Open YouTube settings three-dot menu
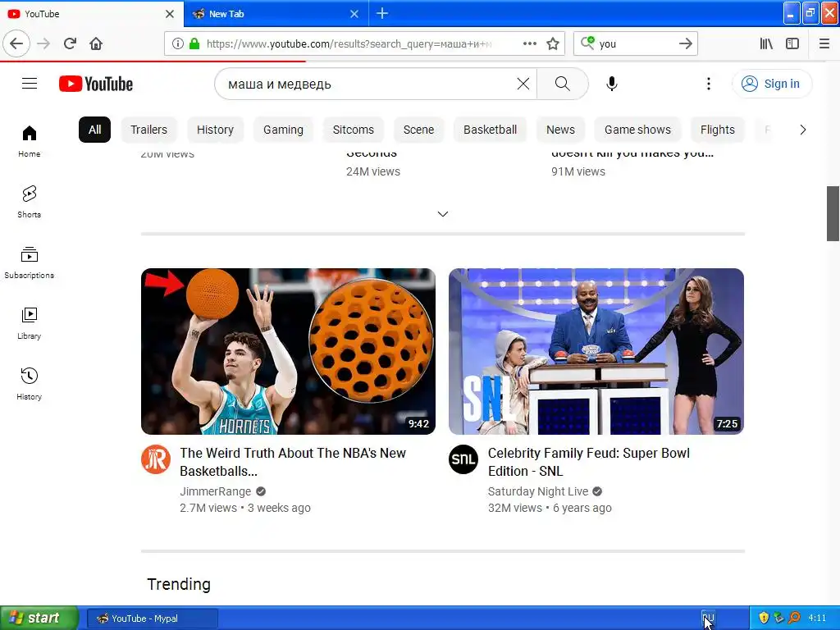The height and width of the screenshot is (630, 840). tap(708, 84)
